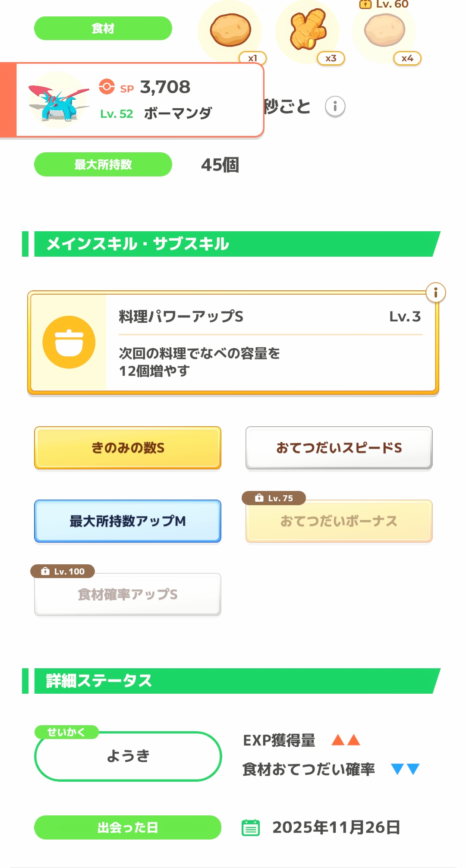Image resolution: width=466 pixels, height=868 pixels.
Task: Tap the ginger ingredient icon
Action: pos(308,30)
